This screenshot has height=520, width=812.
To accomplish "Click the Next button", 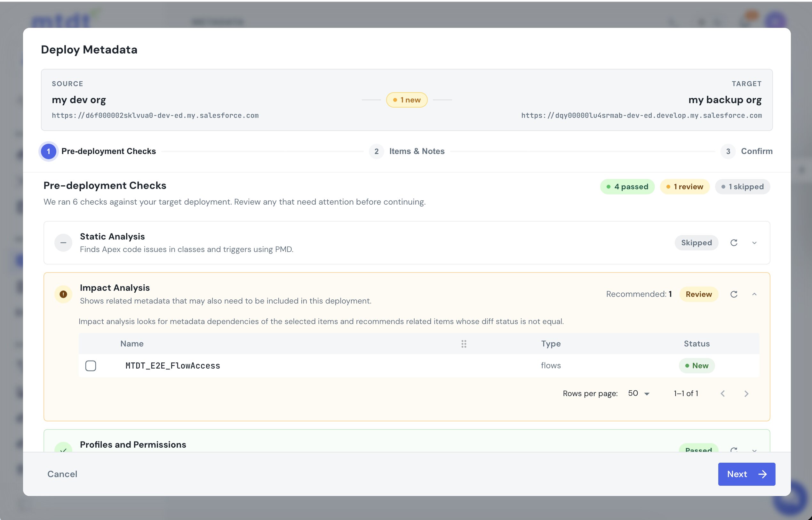I will coord(746,474).
